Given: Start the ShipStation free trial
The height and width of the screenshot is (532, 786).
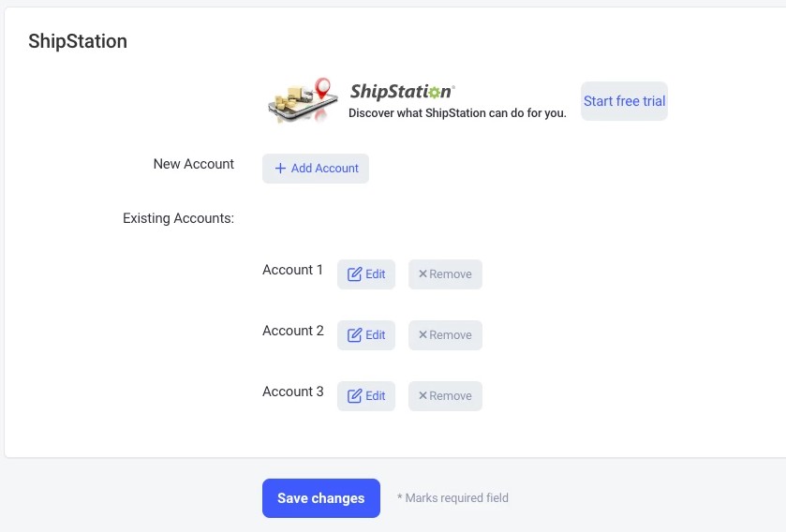Looking at the screenshot, I should 624,101.
